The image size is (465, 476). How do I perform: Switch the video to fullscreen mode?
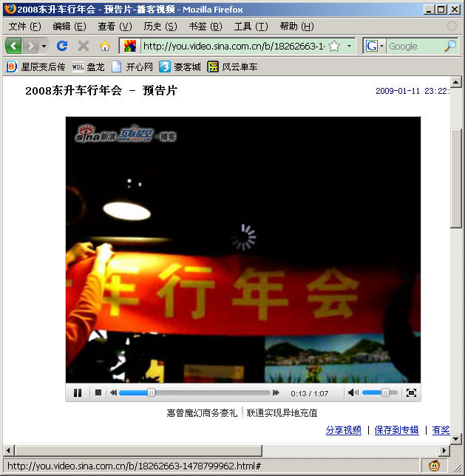[x=411, y=392]
